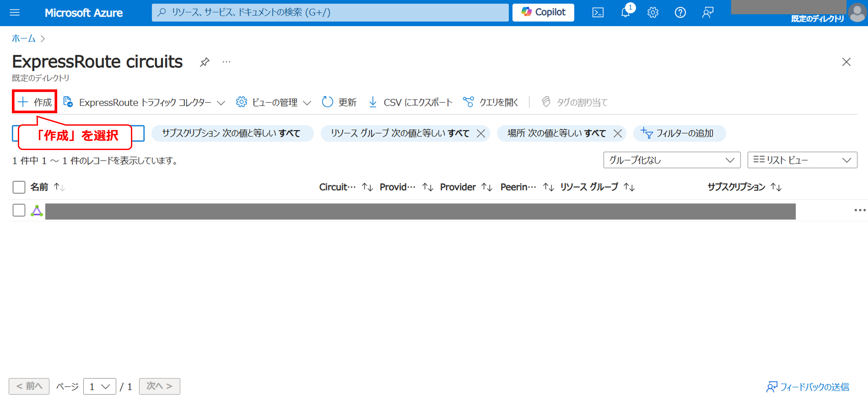The image size is (868, 407).
Task: Click the ホーム breadcrumb link
Action: (23, 38)
